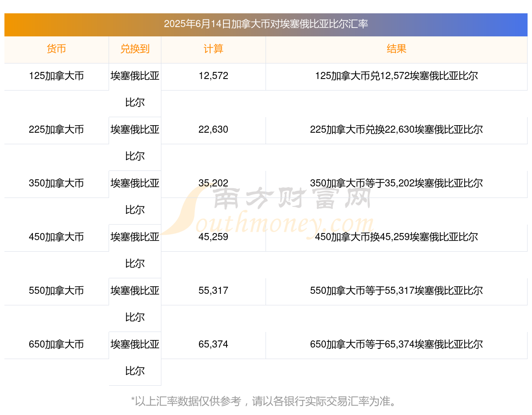Click 埃塞俄比亚比尔 in the 650加拿大币 row
The height and width of the screenshot is (415, 532).
point(135,358)
